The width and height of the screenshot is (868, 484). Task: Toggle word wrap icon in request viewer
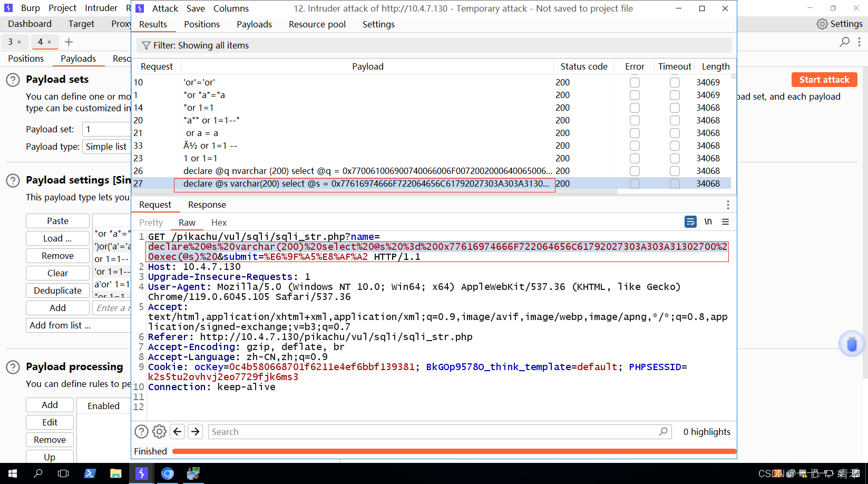[x=690, y=222]
